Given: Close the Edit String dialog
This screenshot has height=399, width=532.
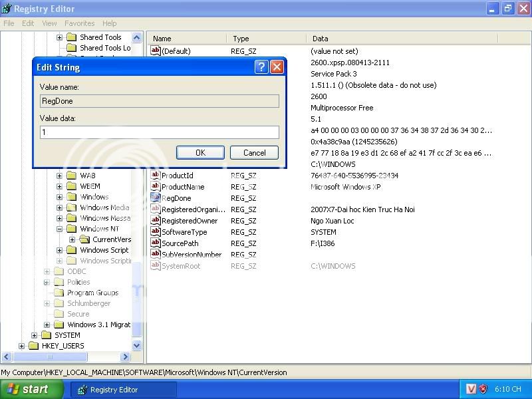Looking at the screenshot, I should [x=277, y=67].
